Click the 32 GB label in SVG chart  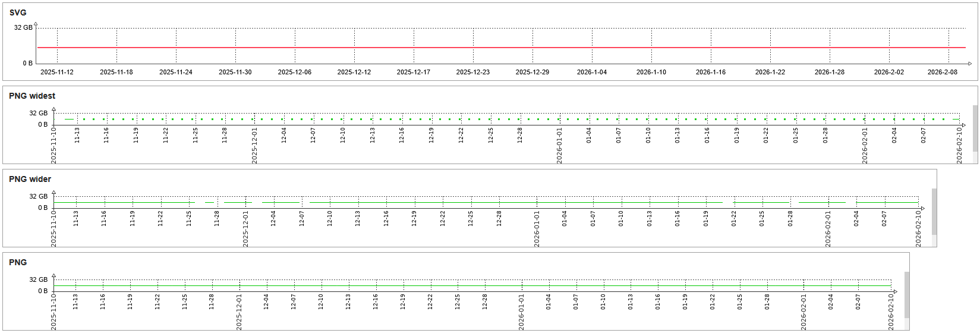pos(23,28)
